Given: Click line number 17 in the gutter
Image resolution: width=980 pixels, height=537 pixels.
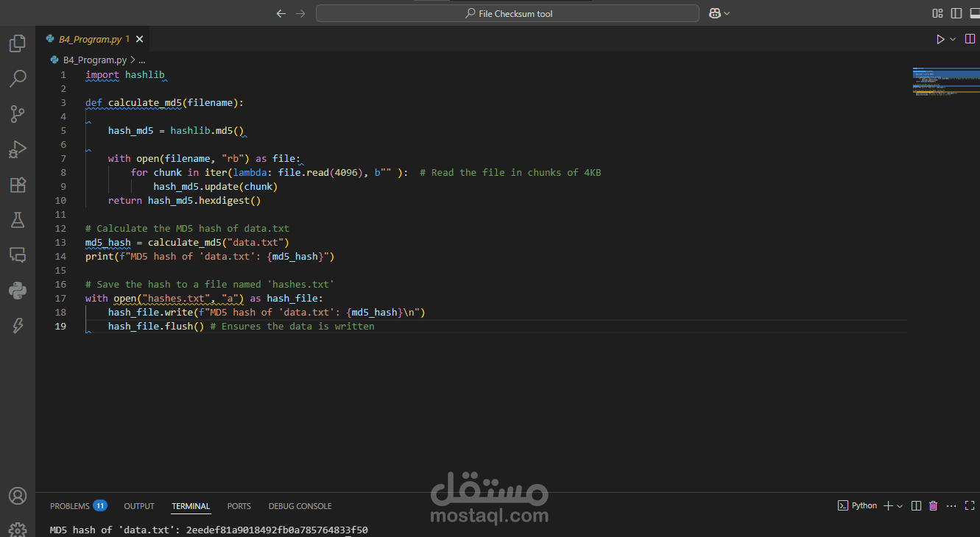Looking at the screenshot, I should (61, 298).
